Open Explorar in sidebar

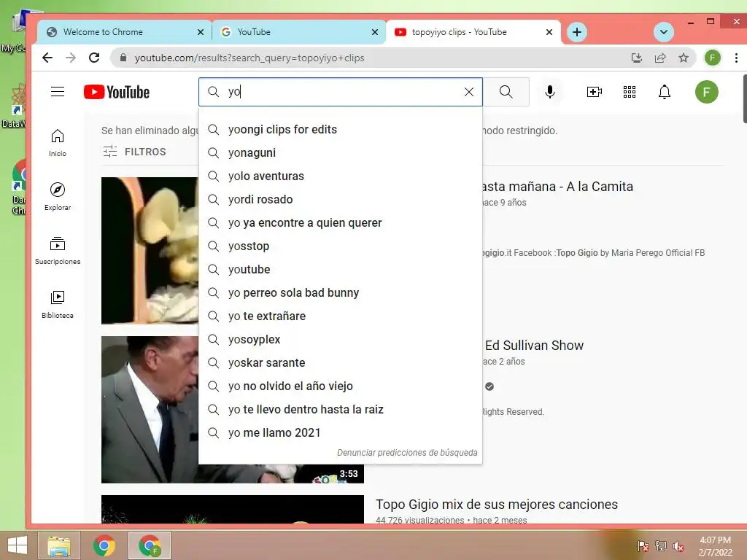point(58,196)
